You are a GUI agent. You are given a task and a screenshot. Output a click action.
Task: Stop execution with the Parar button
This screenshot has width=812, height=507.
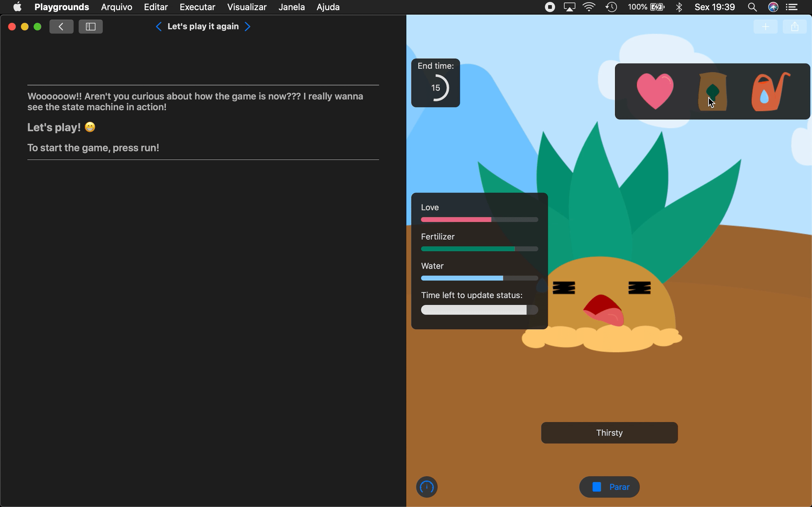[609, 486]
